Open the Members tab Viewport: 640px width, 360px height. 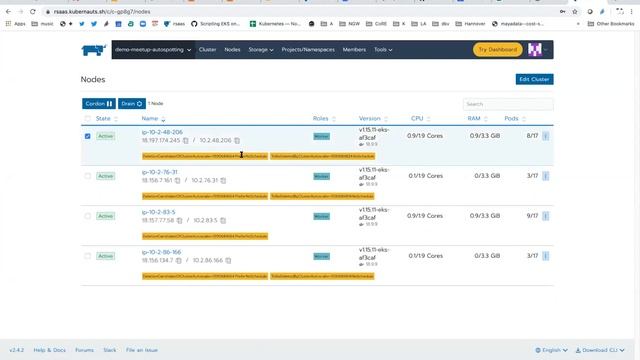click(354, 50)
